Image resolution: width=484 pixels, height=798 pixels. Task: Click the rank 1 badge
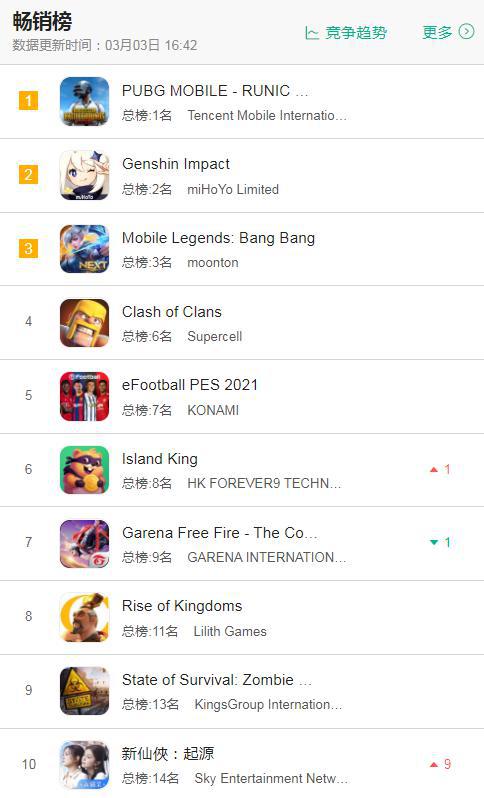point(29,100)
